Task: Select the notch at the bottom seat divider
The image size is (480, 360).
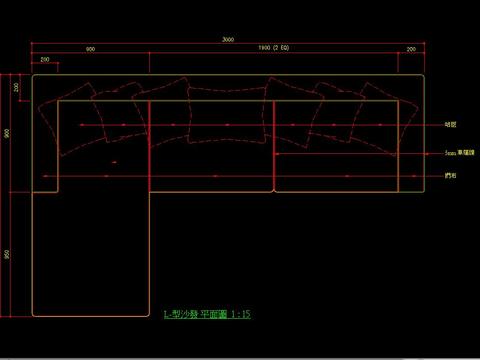Action: (274, 191)
